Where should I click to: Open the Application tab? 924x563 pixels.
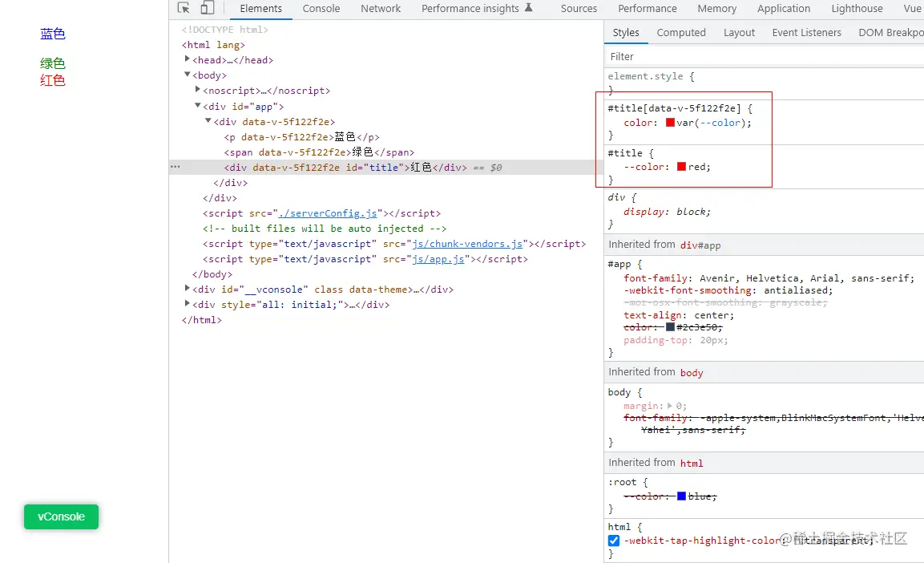(x=784, y=9)
